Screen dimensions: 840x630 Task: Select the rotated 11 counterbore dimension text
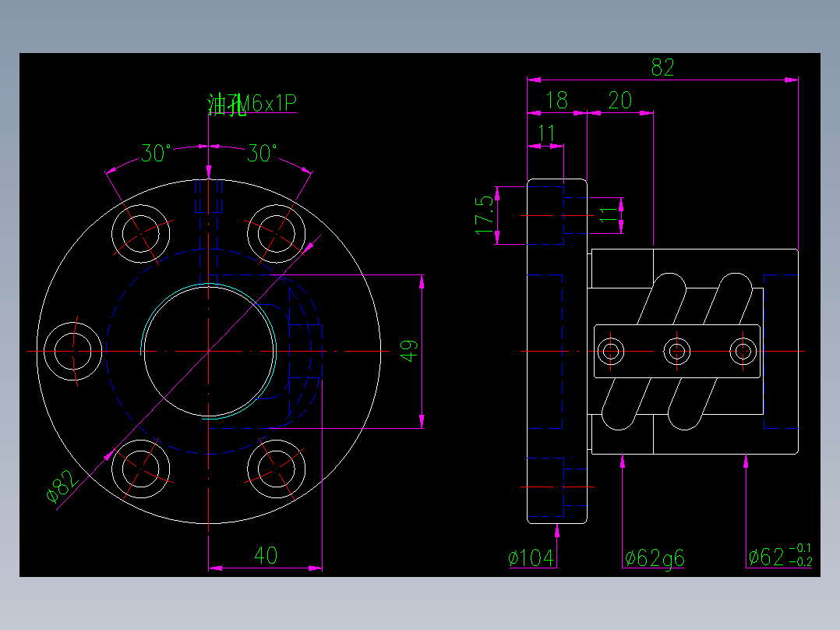[609, 215]
